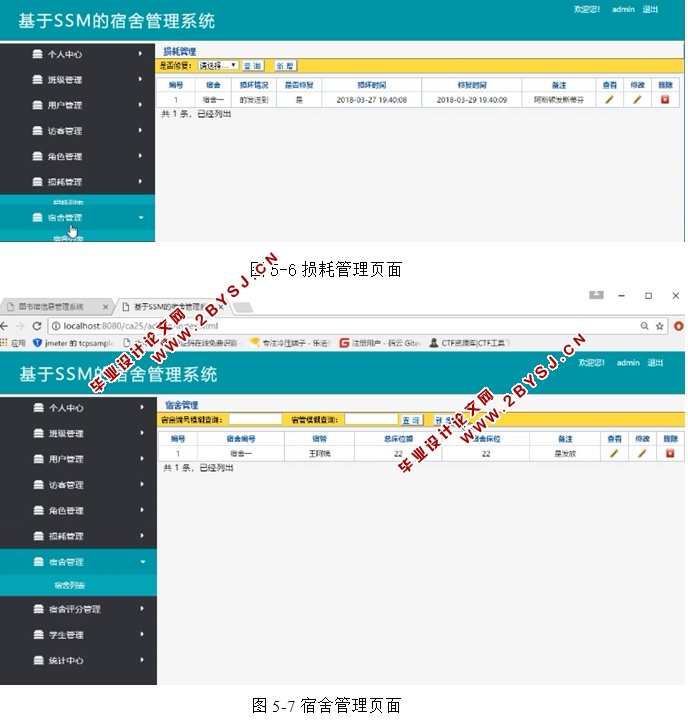This screenshot has width=688, height=723.
Task: Click 查询 button on 宿舍管理 page
Action: tap(411, 420)
